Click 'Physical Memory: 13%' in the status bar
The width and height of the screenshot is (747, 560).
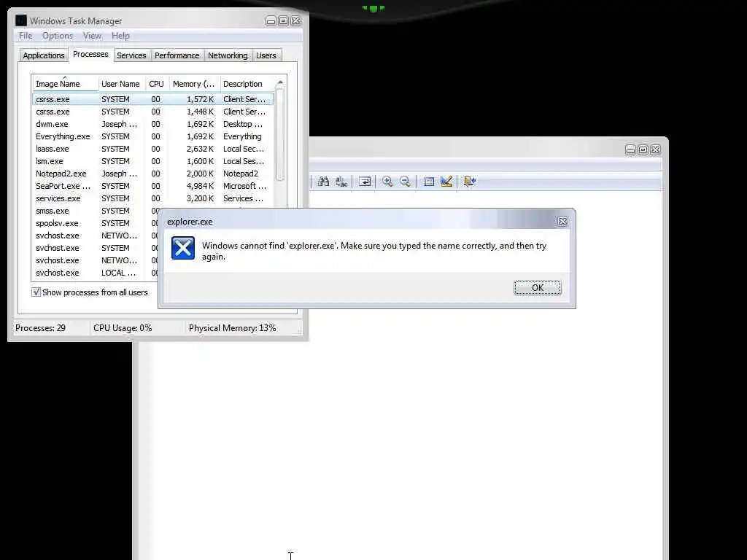[x=232, y=328]
